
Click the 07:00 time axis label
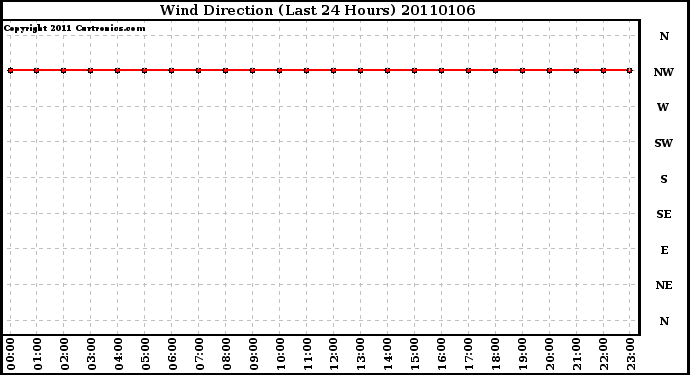[x=199, y=354]
